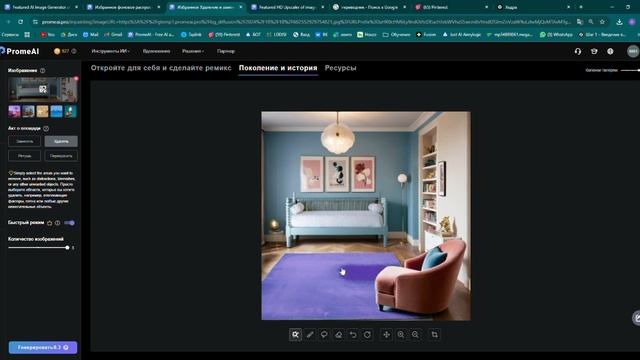640x360 pixels.
Task: Switch to the Pinterest browser tab
Action: coord(451,7)
